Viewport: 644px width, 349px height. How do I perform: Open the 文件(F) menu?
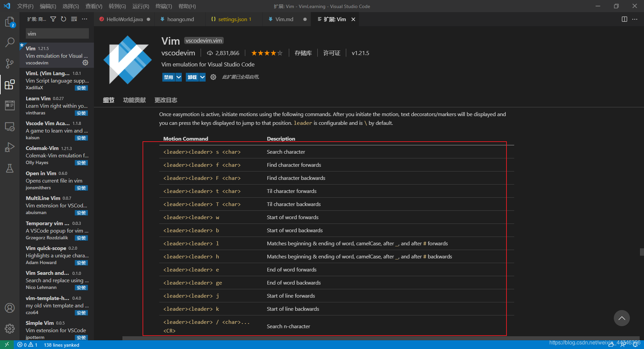click(x=25, y=6)
